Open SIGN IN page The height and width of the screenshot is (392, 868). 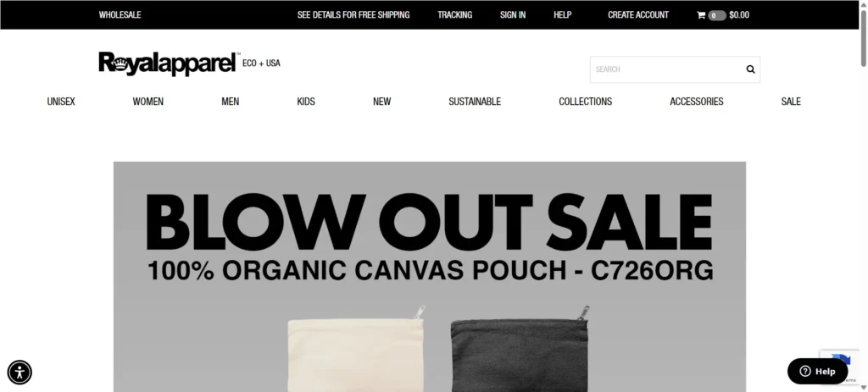513,15
